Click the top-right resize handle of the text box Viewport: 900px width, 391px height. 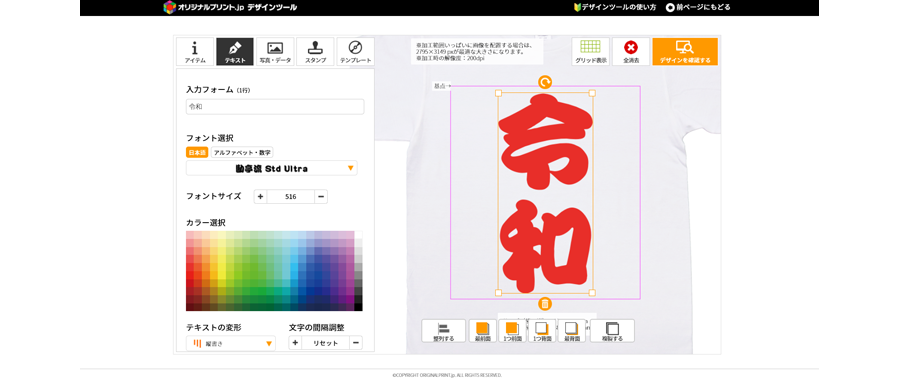pos(592,92)
